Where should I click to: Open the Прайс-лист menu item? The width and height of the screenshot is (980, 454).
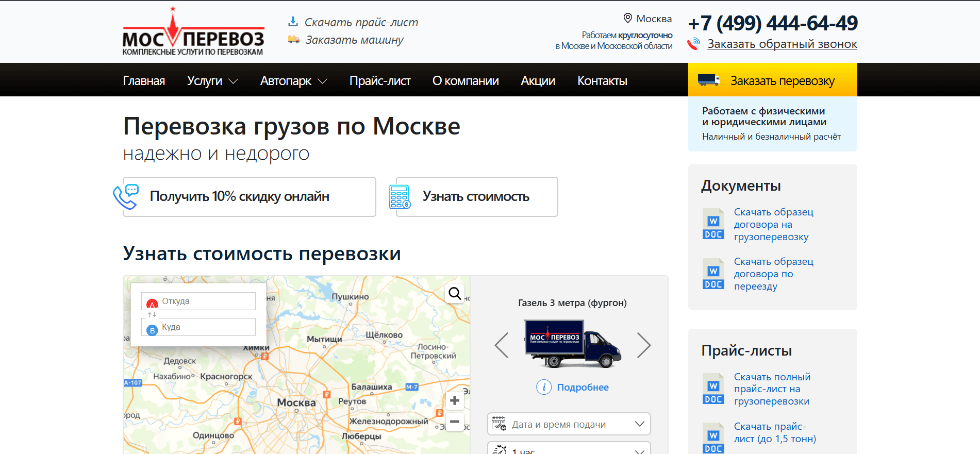click(x=379, y=81)
